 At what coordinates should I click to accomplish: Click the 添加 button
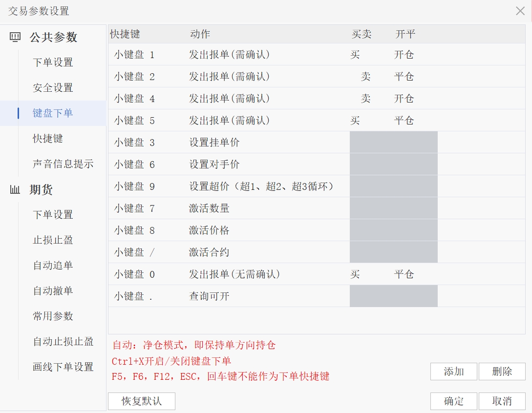click(x=453, y=372)
